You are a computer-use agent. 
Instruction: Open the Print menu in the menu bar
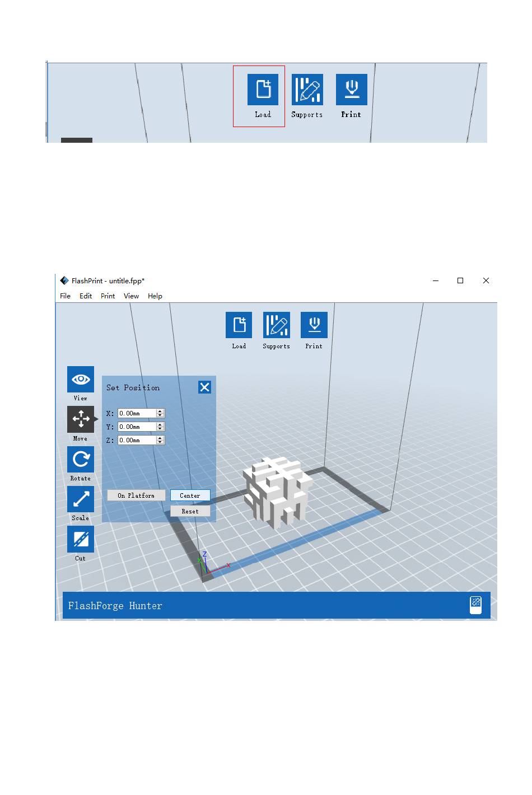[x=108, y=296]
